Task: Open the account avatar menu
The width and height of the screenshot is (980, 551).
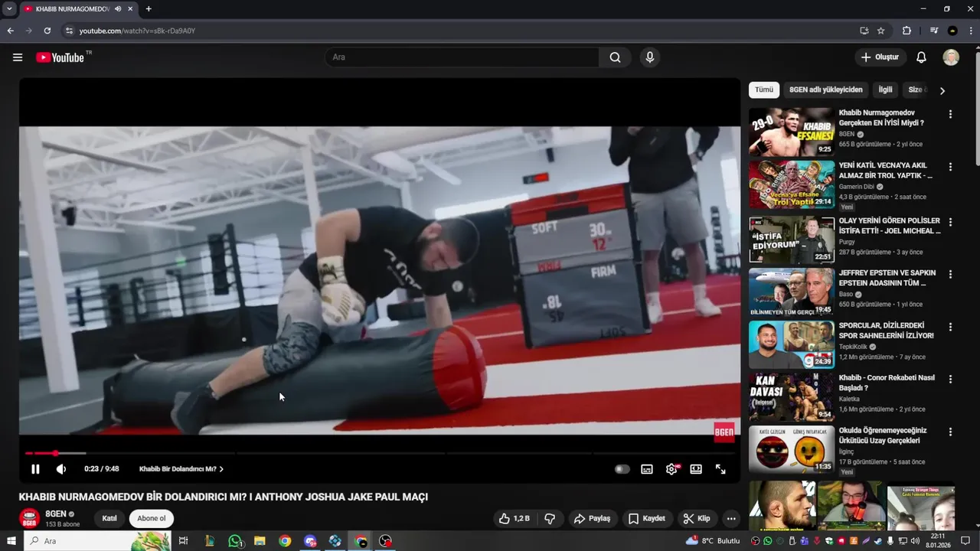Action: pos(951,57)
